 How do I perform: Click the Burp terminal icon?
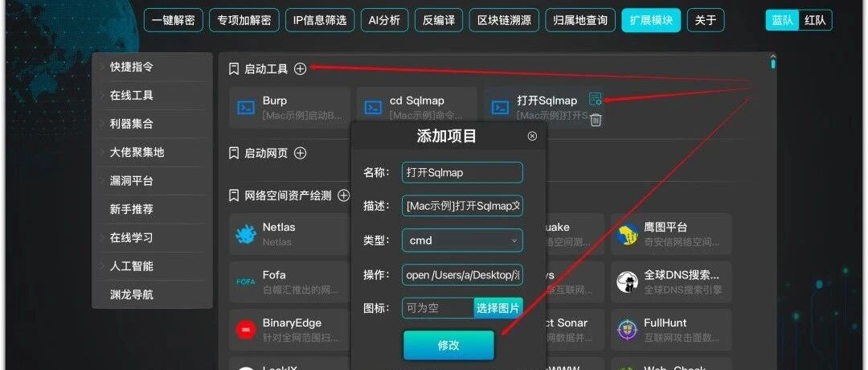point(246,108)
